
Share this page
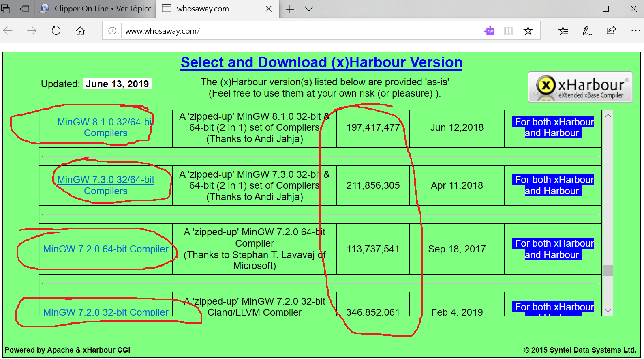pos(611,30)
